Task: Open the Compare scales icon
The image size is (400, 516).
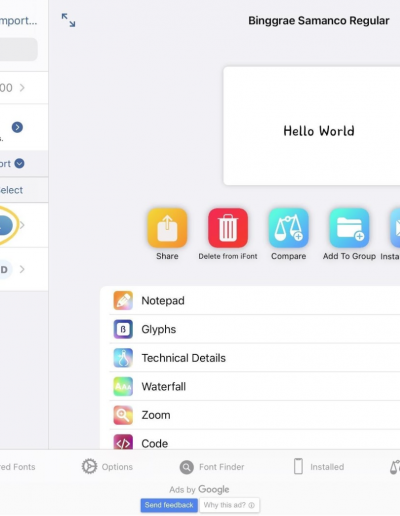Action: click(x=289, y=228)
